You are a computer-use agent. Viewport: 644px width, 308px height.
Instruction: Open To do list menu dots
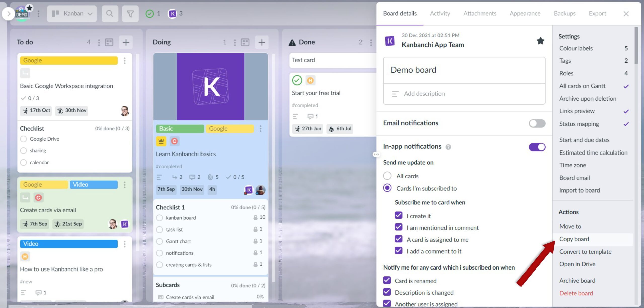point(99,42)
